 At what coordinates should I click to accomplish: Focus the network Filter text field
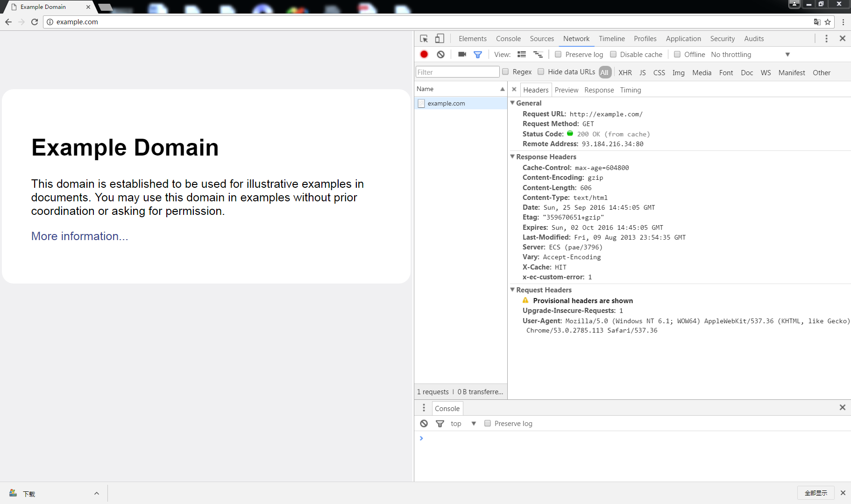pyautogui.click(x=457, y=72)
